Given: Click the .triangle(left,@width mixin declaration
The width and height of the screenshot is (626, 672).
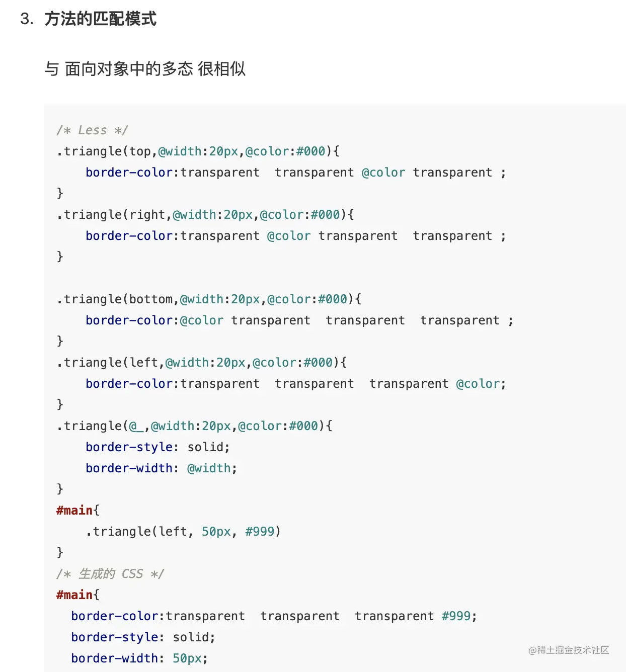Looking at the screenshot, I should pos(202,363).
